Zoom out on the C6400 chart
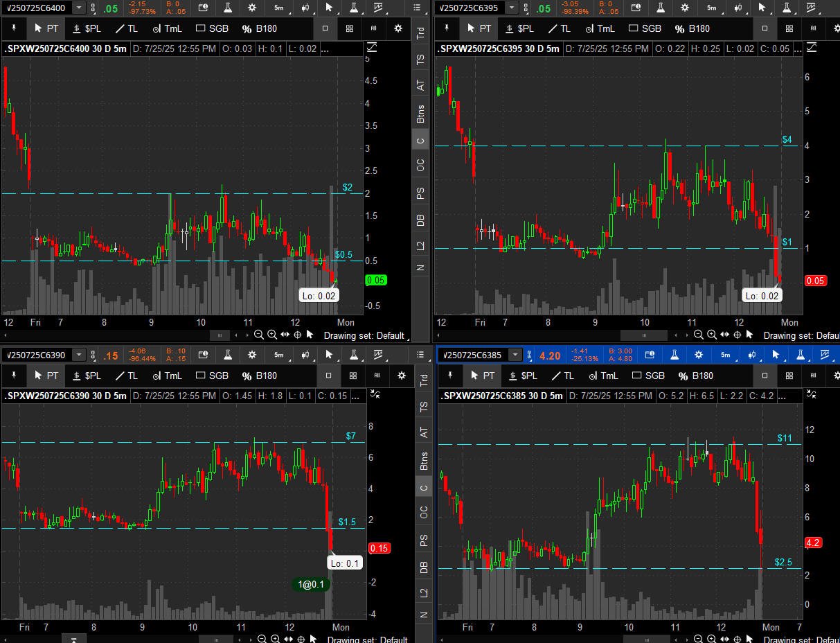The width and height of the screenshot is (840, 643). (x=259, y=335)
